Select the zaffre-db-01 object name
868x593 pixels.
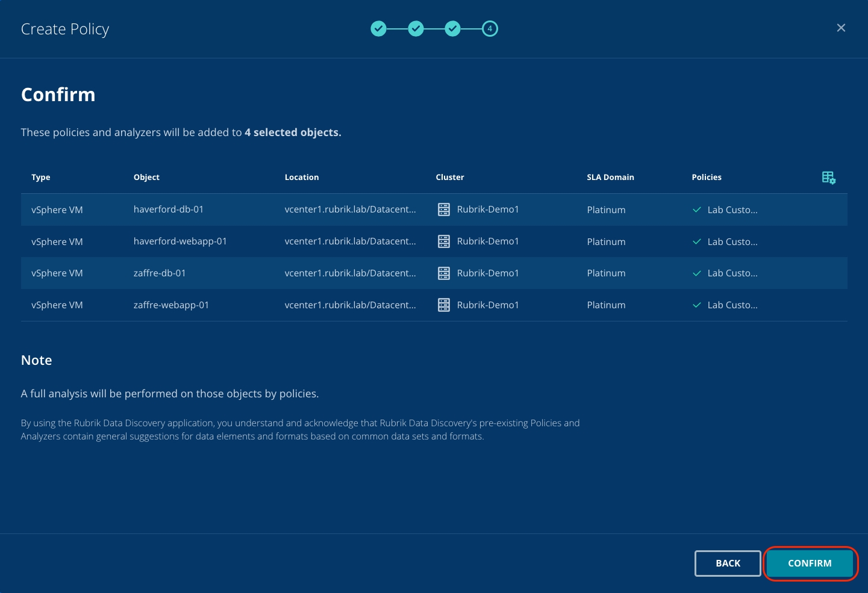[160, 273]
